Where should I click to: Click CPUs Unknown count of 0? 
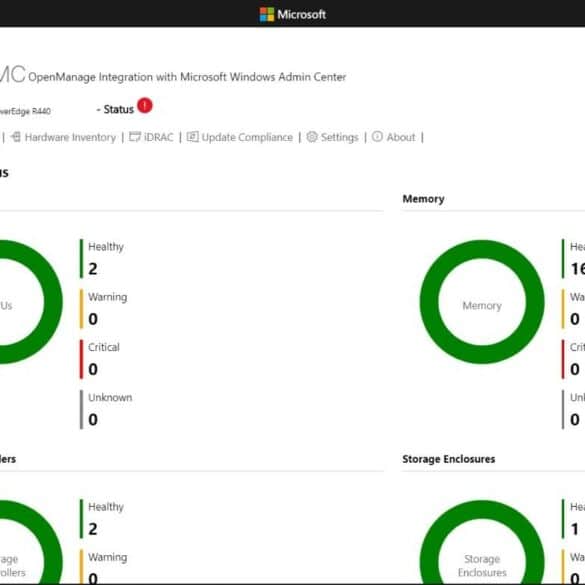pos(93,420)
